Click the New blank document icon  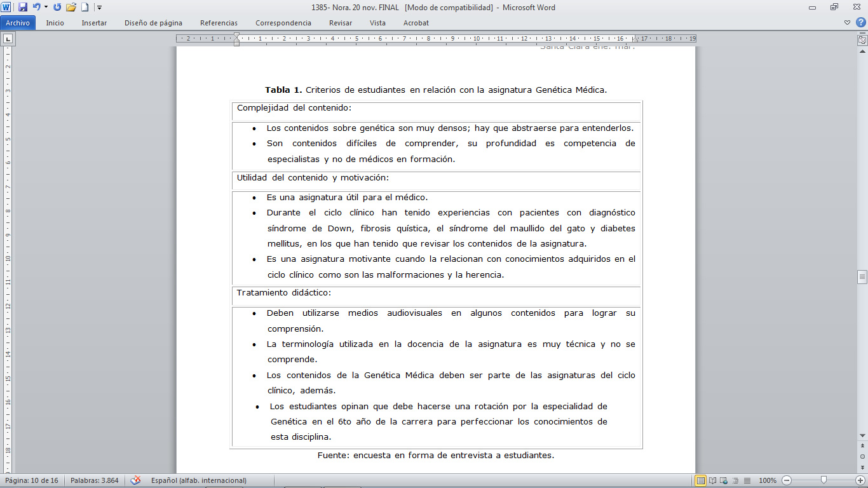pos(85,8)
